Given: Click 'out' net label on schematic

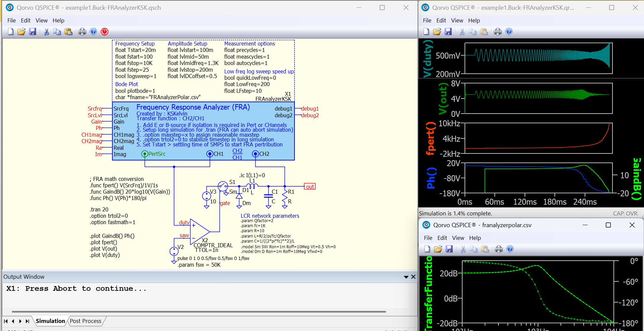Looking at the screenshot, I should point(310,187).
